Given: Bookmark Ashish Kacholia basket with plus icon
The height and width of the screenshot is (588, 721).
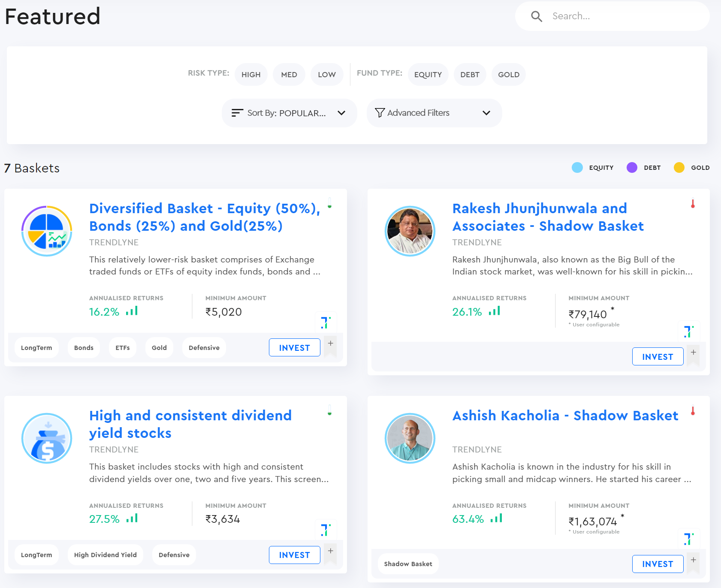Looking at the screenshot, I should (x=693, y=562).
